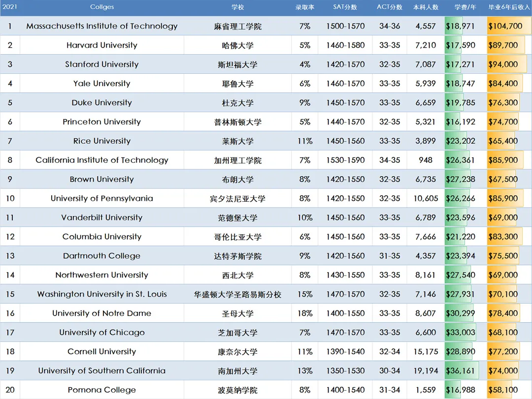Click the 15% acceptance rate cell

(305, 294)
